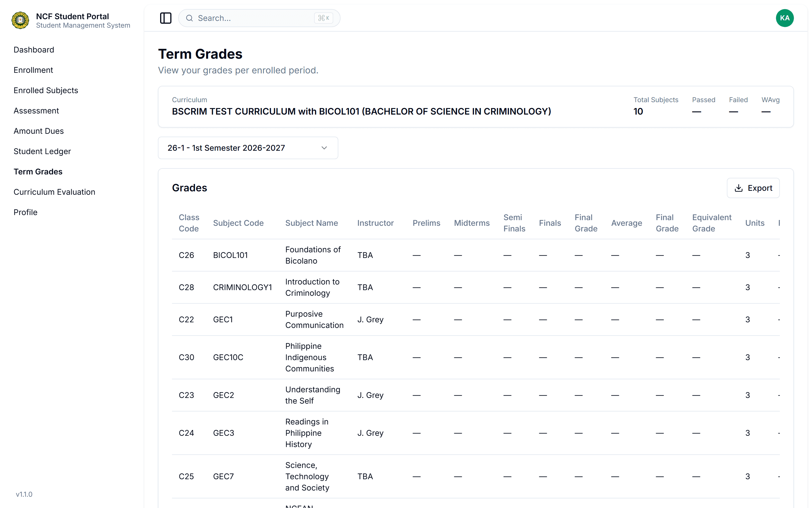The image size is (812, 508).
Task: Click the Units column header
Action: [x=754, y=223]
